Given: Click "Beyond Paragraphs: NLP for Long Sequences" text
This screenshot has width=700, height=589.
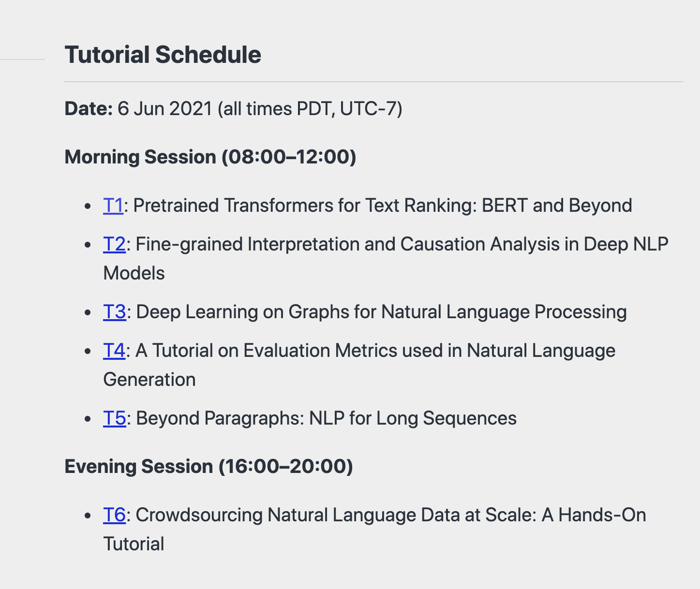Looking at the screenshot, I should [x=326, y=418].
